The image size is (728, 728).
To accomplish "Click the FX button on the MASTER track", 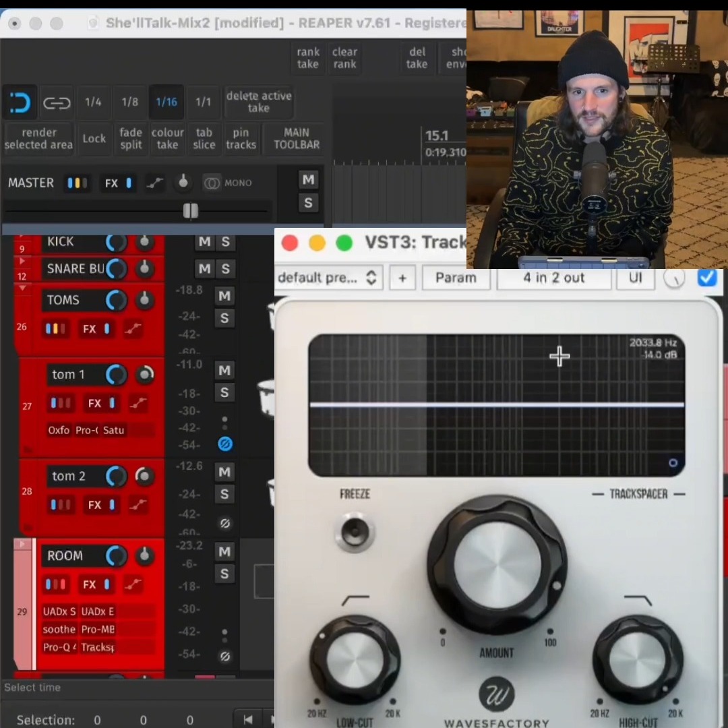I will coord(111,183).
